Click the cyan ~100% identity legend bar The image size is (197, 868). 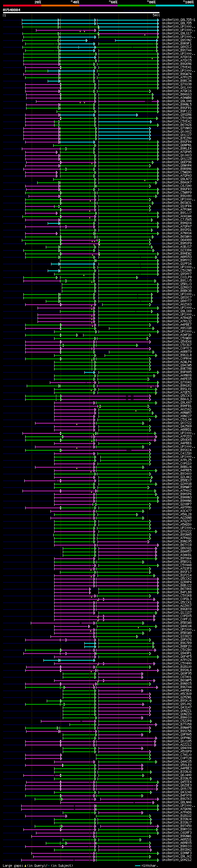coord(175,6)
